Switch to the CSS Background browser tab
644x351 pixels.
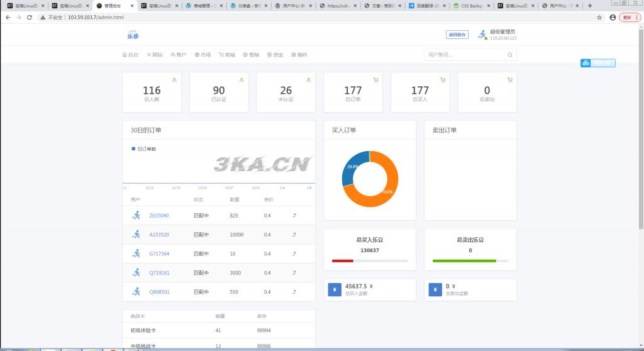point(472,6)
